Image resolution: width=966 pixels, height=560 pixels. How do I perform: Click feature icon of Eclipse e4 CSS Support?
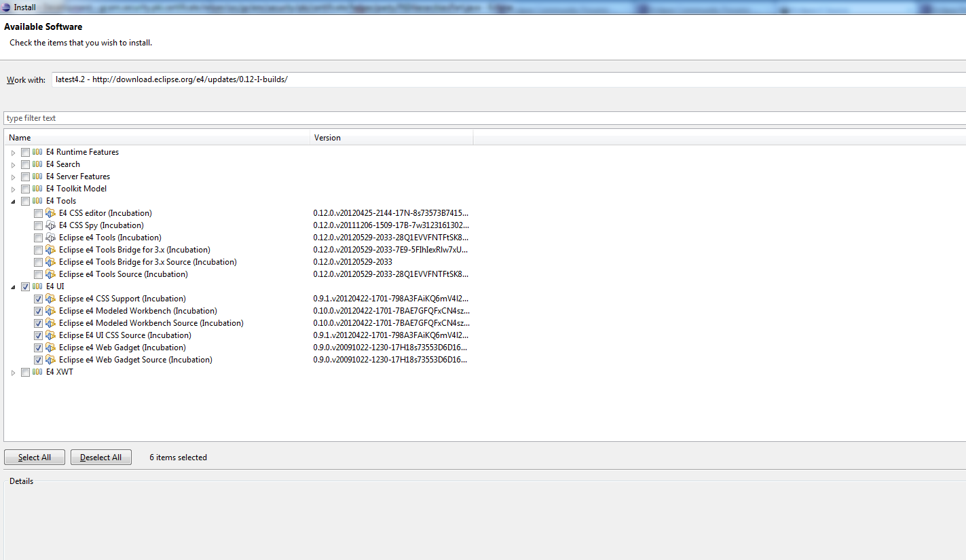point(50,299)
